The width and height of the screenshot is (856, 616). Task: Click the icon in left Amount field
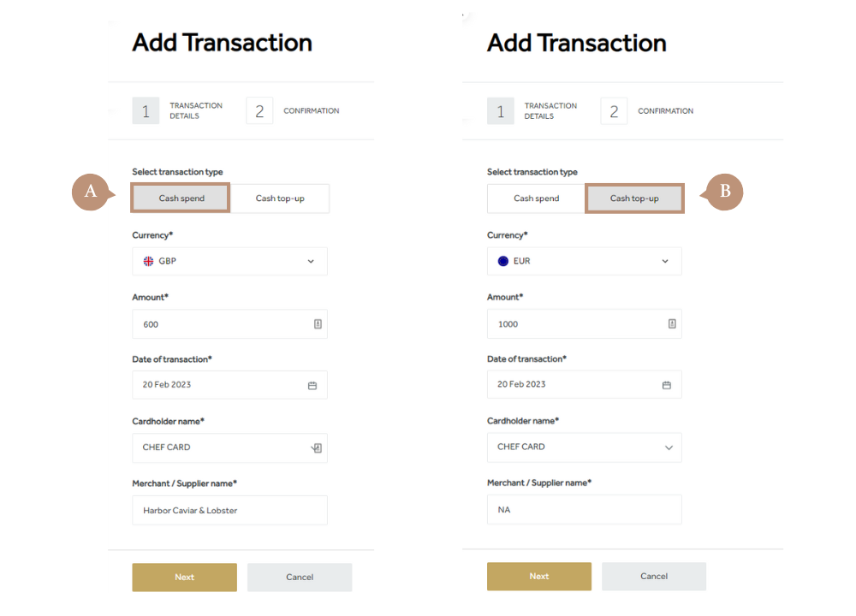point(318,324)
